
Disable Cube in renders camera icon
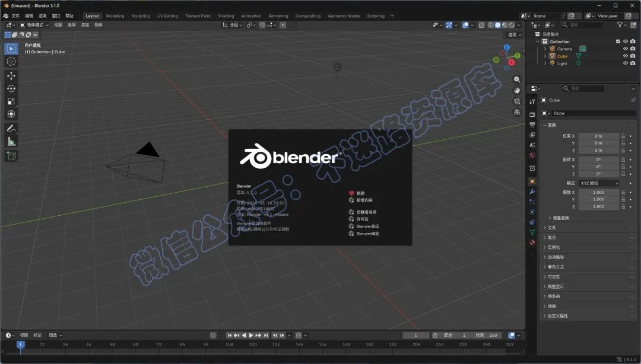(x=633, y=56)
